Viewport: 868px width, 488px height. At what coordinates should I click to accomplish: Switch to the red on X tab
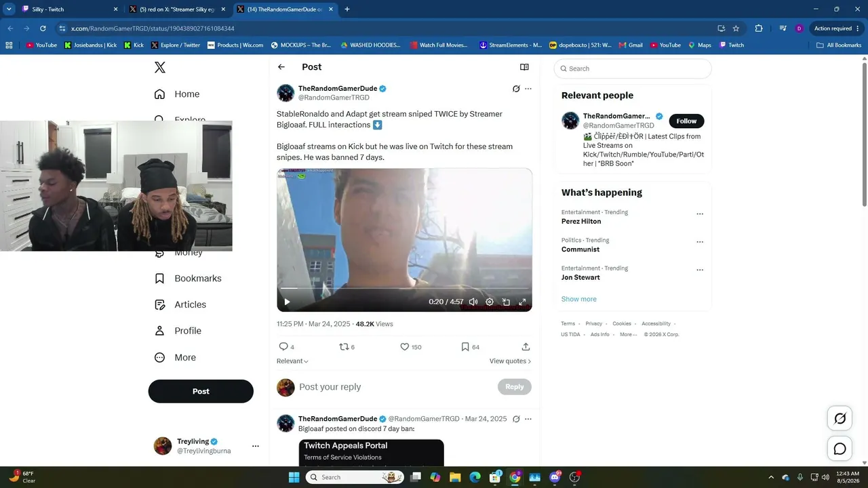coord(178,9)
